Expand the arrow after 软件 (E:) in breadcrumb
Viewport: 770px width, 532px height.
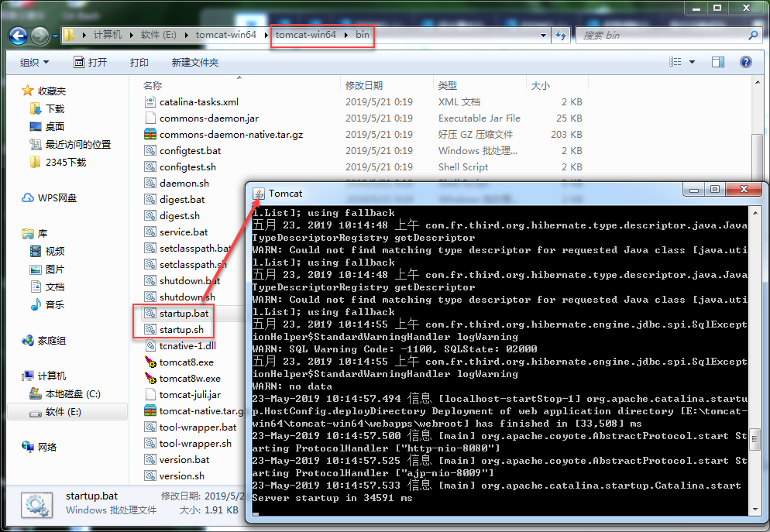[x=186, y=35]
